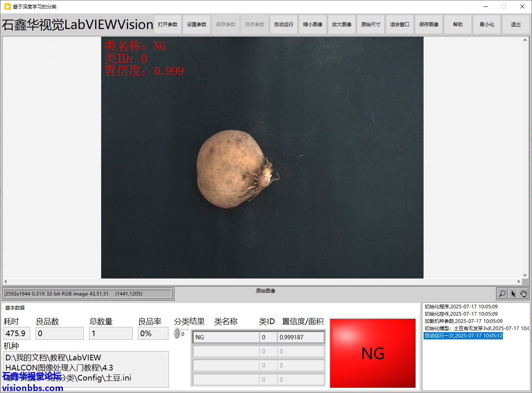Click the classification result index stepper
Screen dimensions: 532x393
[x=177, y=333]
